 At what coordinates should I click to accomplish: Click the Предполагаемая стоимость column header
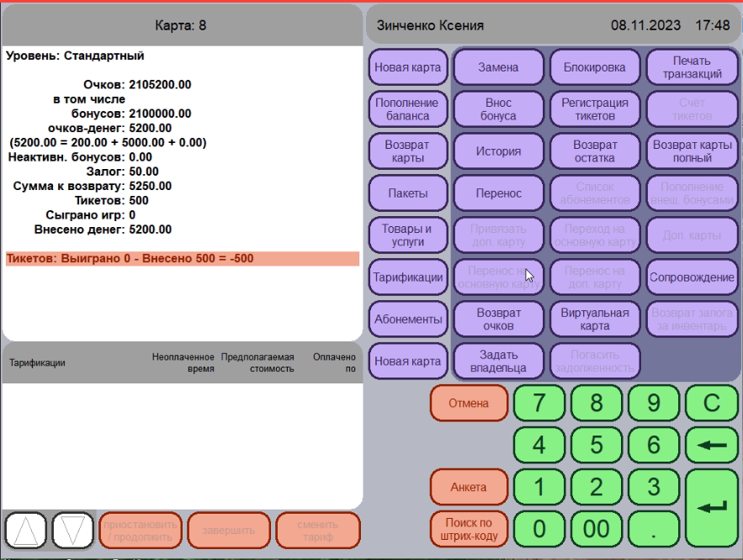(x=257, y=362)
